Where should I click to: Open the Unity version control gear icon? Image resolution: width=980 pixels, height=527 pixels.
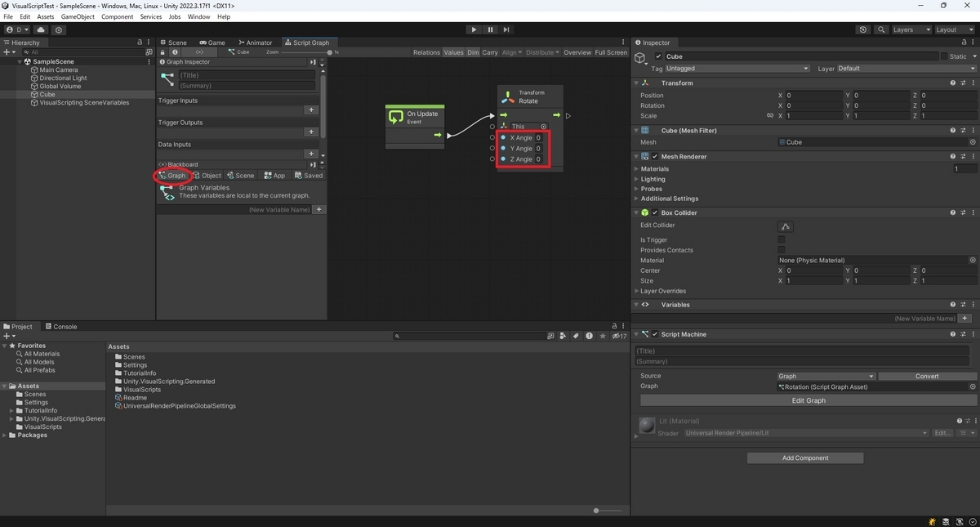click(59, 29)
